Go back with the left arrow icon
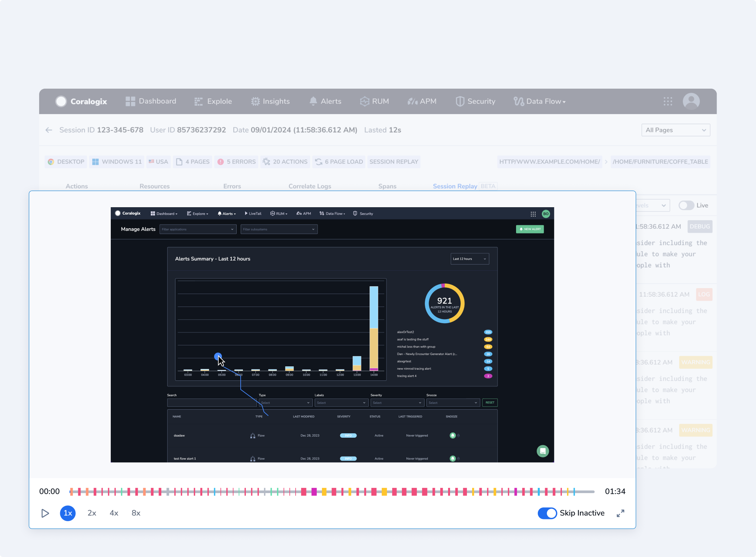The height and width of the screenshot is (557, 756). [49, 130]
